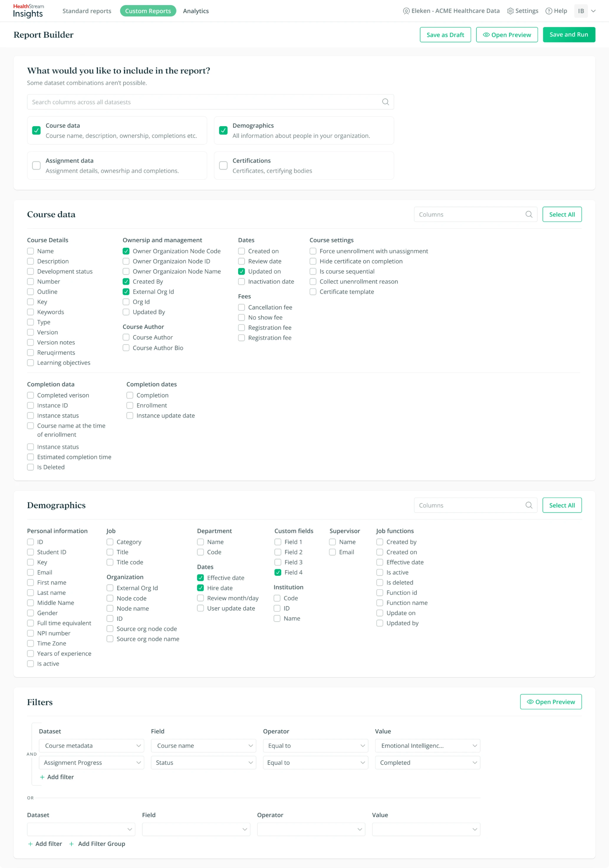Open the Course metadata dataset dropdown
This screenshot has width=609, height=868.
tap(91, 745)
